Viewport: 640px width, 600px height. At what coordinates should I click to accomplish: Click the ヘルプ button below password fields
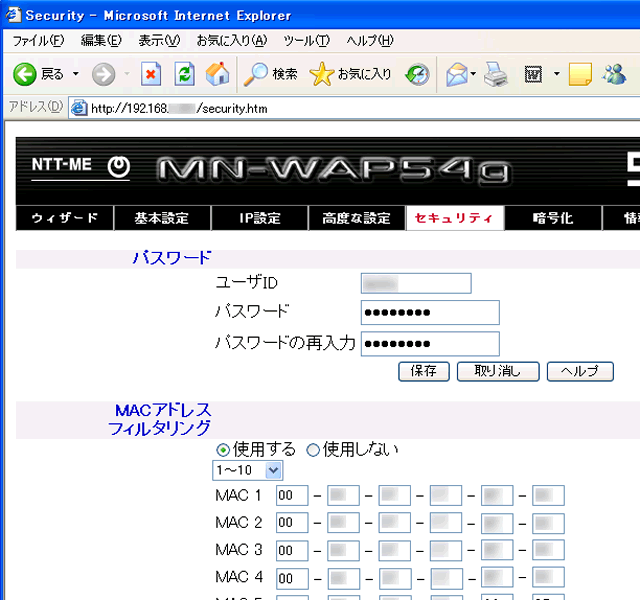click(580, 371)
